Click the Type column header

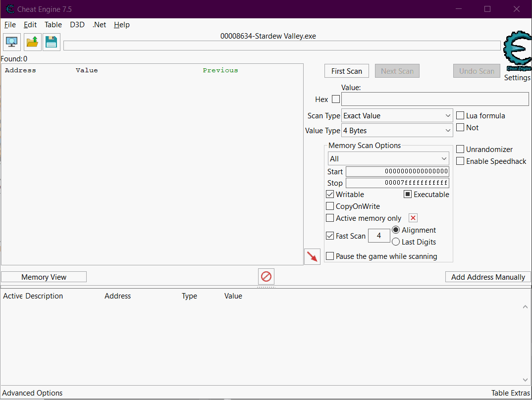pyautogui.click(x=189, y=296)
